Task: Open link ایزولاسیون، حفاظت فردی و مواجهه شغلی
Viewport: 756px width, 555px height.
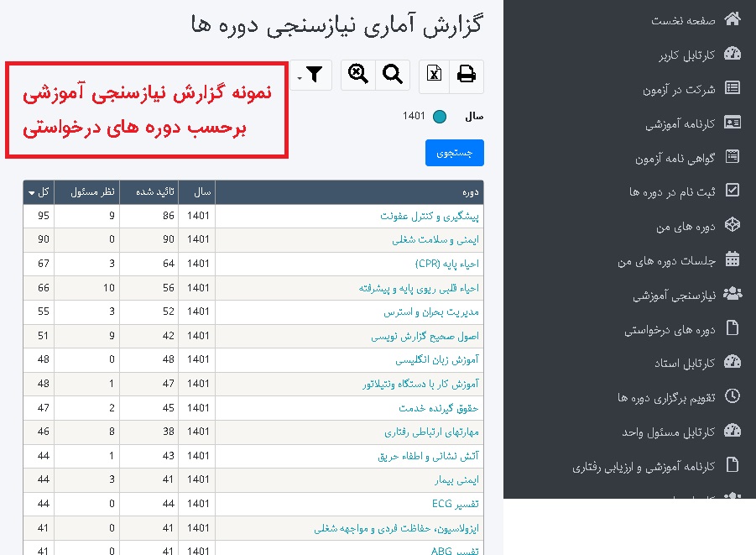Action: pyautogui.click(x=396, y=528)
